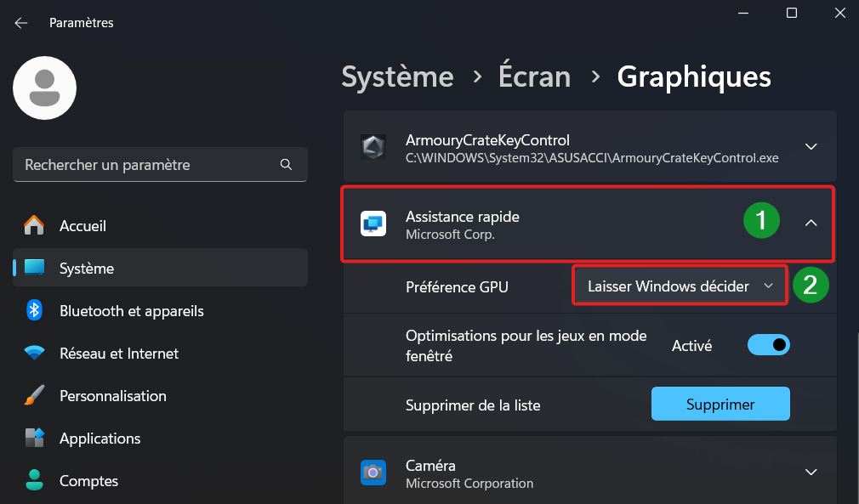Viewport: 859px width, 504px height.
Task: Open the Préférence GPU dropdown
Action: [x=680, y=286]
